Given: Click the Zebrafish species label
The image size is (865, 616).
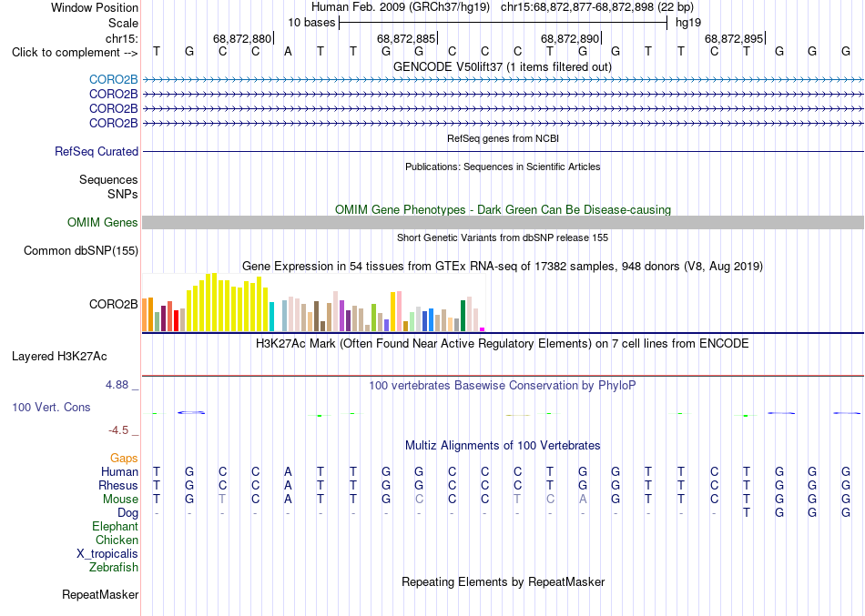Looking at the screenshot, I should [114, 567].
